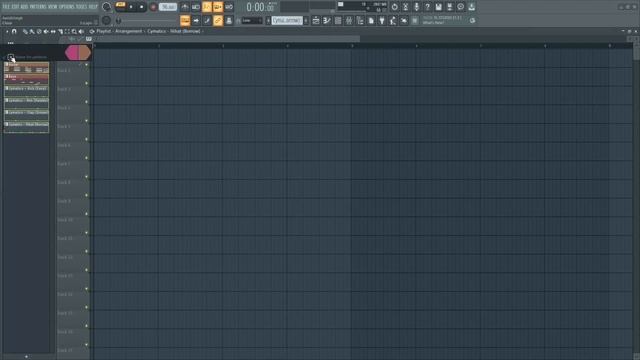Click the render export audio icon
This screenshot has height=360, width=640.
pyautogui.click(x=449, y=7)
